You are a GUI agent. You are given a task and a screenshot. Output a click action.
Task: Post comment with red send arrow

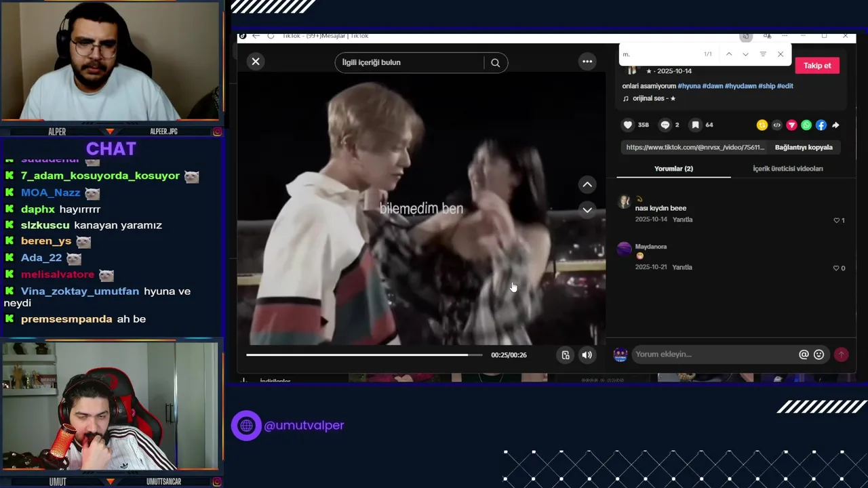[841, 354]
